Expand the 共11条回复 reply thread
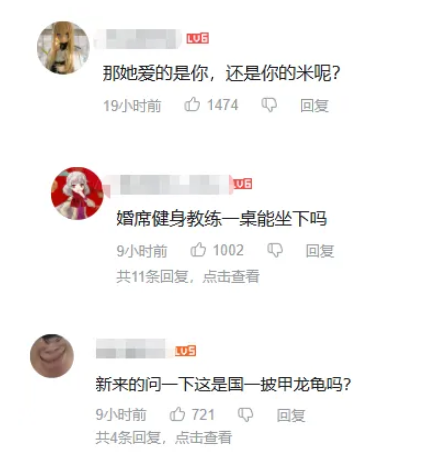432x463 pixels. tap(188, 276)
